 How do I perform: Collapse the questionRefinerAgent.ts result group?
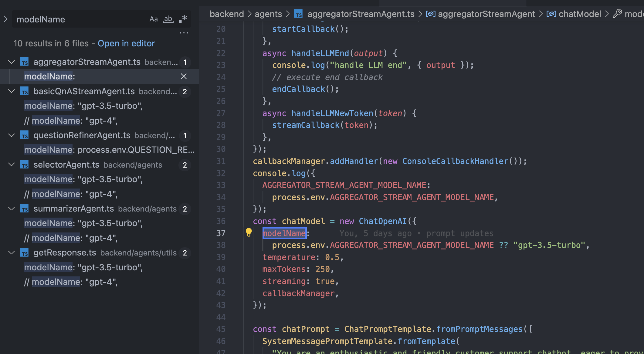[x=12, y=135]
